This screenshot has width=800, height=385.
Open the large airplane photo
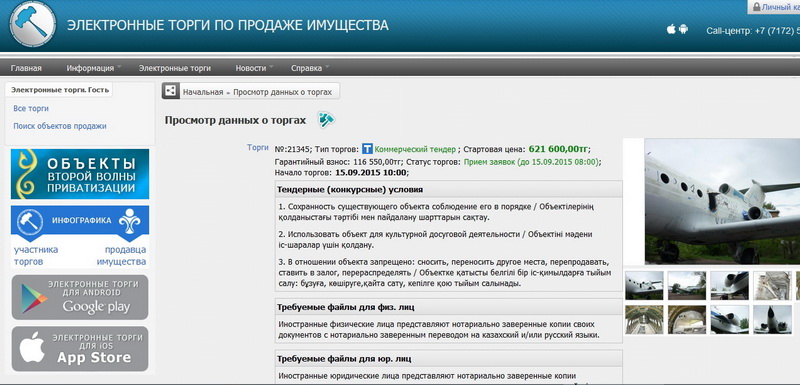pos(722,201)
